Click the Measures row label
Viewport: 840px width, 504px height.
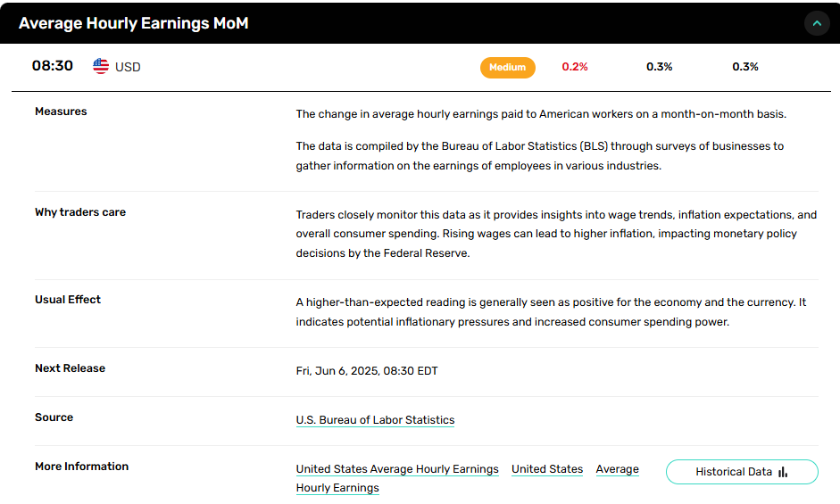coord(61,112)
